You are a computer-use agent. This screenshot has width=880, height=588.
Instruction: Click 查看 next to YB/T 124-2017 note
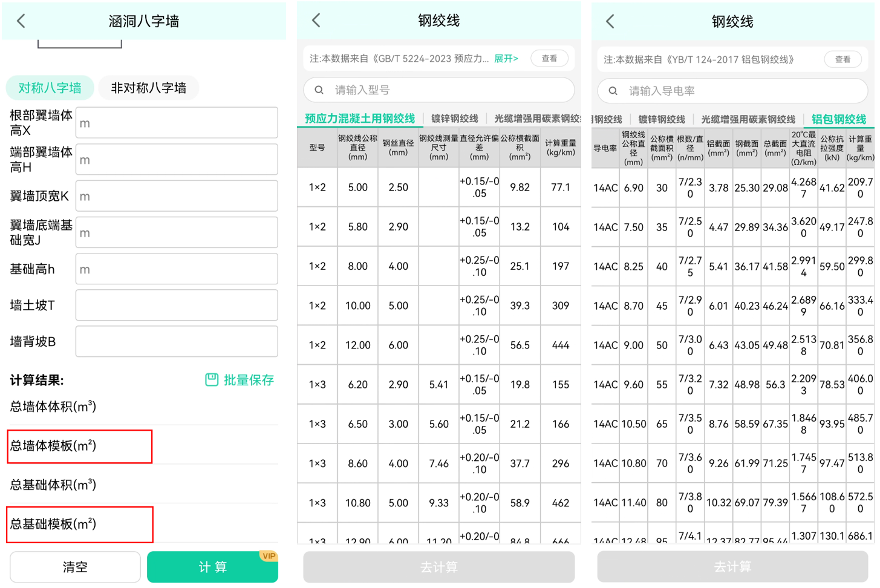pos(843,59)
